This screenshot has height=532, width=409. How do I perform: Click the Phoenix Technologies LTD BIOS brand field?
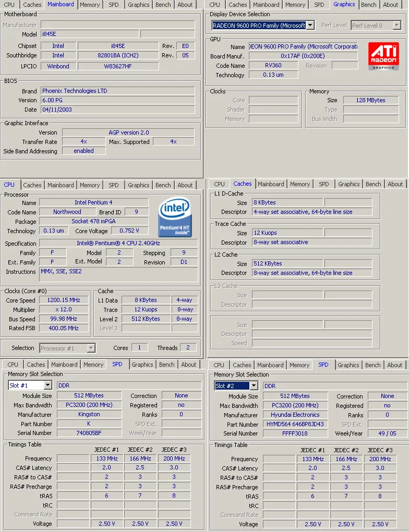(x=117, y=91)
